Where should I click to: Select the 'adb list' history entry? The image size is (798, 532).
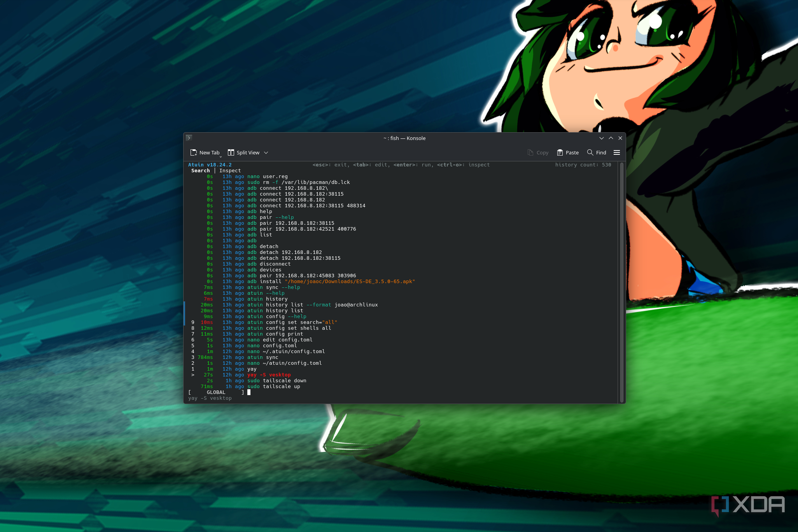click(x=259, y=235)
